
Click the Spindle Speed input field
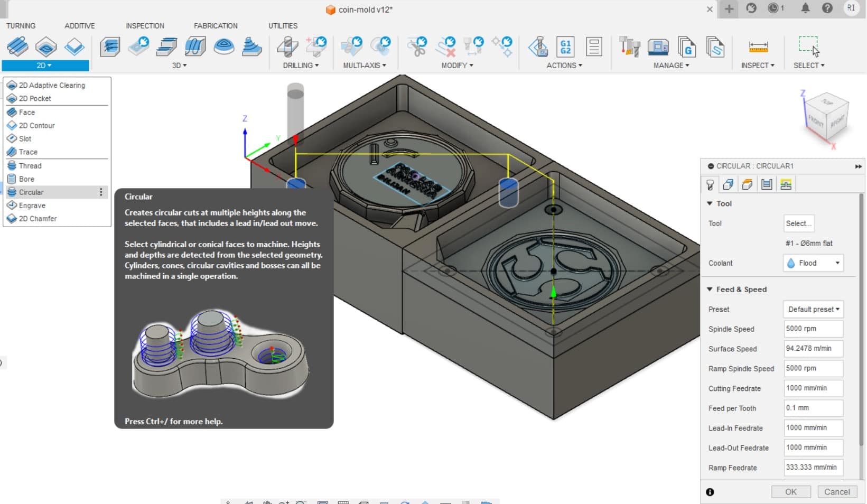point(813,329)
